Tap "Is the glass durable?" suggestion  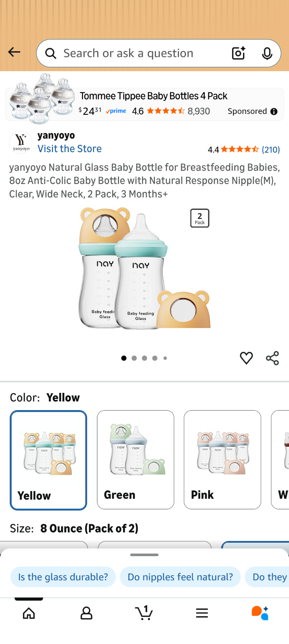[x=63, y=577]
